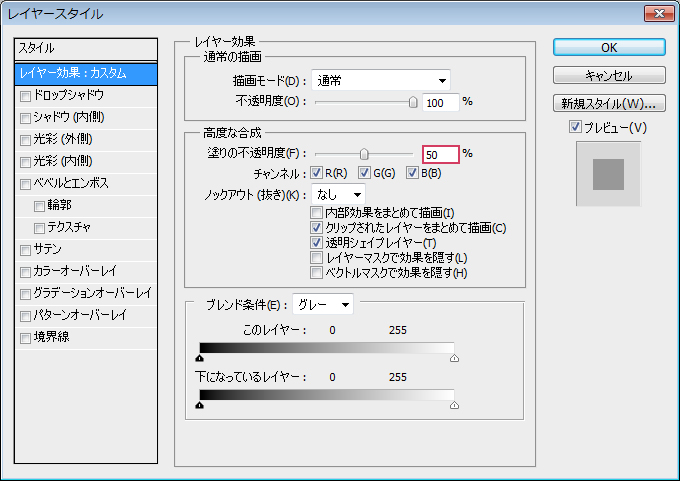The width and height of the screenshot is (680, 481).
Task: Enable the ベベルとエンボス checkbox
Action: 25,184
